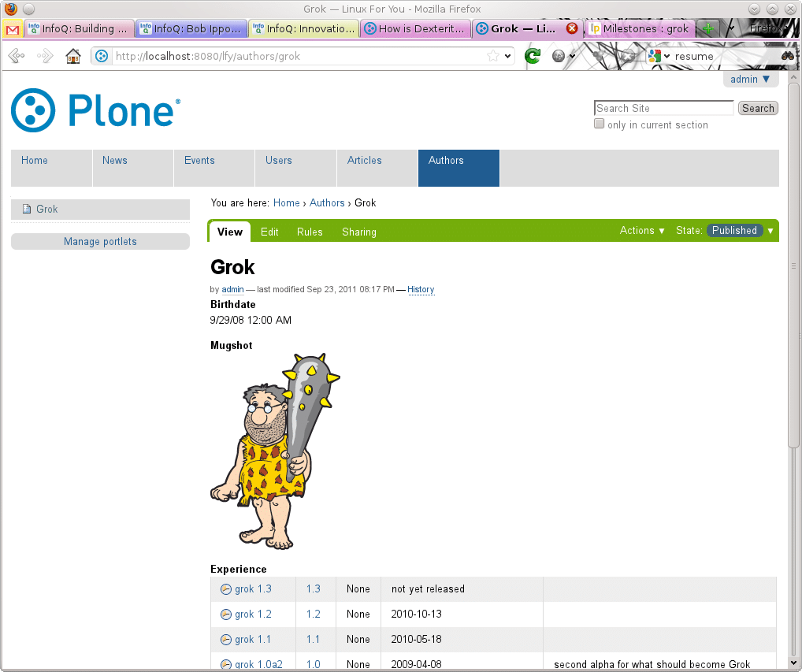Click the vertical page scrollbar thumb

point(793,265)
